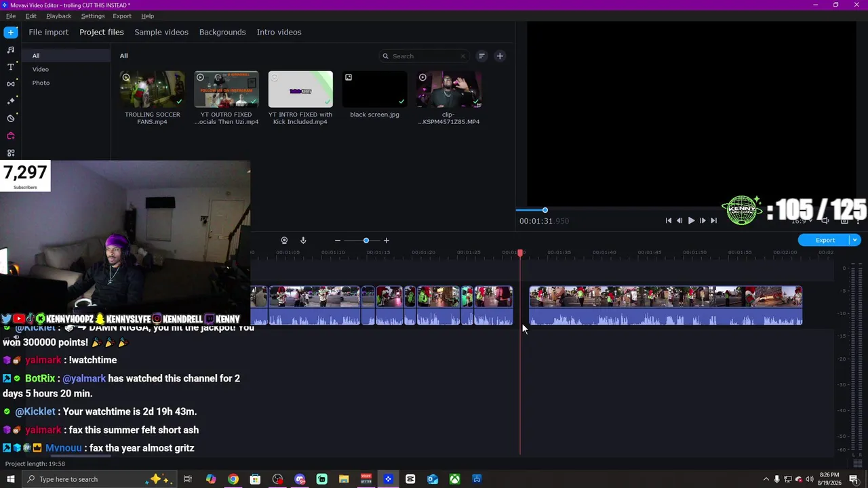Skip to next clip in the player
This screenshot has width=868, height=488.
tap(713, 220)
